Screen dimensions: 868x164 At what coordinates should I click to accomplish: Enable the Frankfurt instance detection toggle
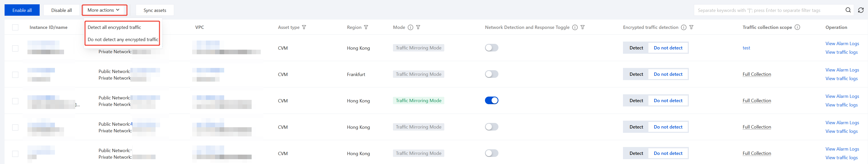(x=491, y=74)
